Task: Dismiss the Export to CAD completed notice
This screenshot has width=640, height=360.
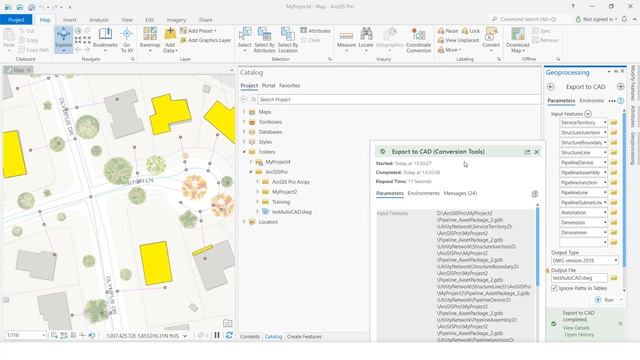Action: click(620, 323)
